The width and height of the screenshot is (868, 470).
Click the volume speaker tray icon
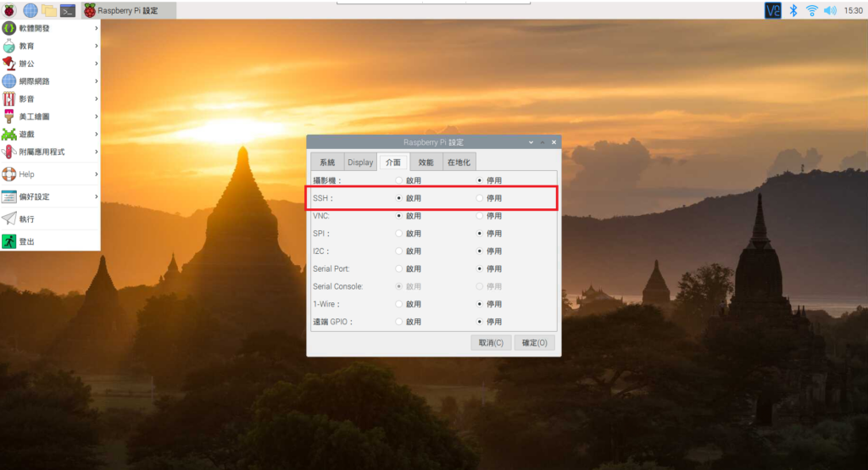click(830, 10)
